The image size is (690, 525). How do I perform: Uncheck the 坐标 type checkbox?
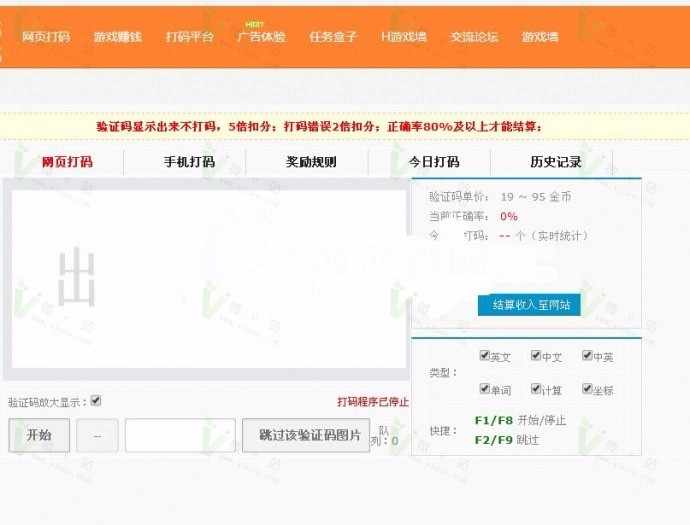587,389
